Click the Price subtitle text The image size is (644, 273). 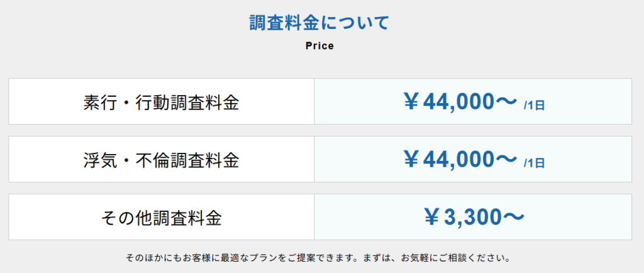tap(319, 46)
